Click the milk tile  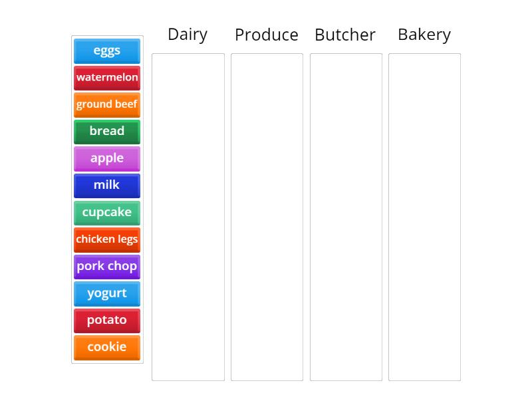[106, 186]
